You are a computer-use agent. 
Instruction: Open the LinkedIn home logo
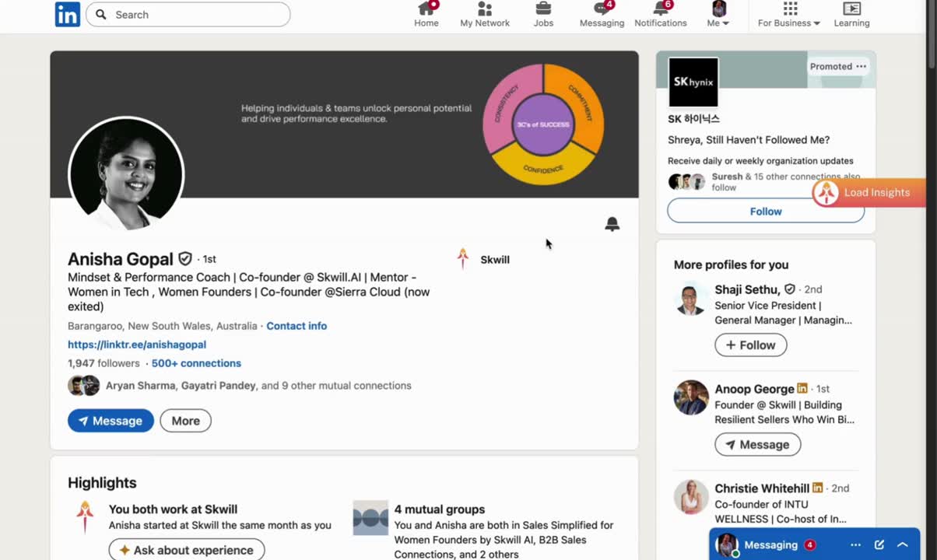coord(68,14)
